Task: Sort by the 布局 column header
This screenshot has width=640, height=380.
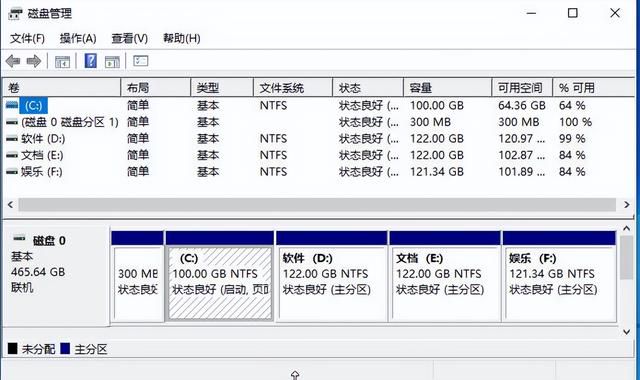Action: 156,88
